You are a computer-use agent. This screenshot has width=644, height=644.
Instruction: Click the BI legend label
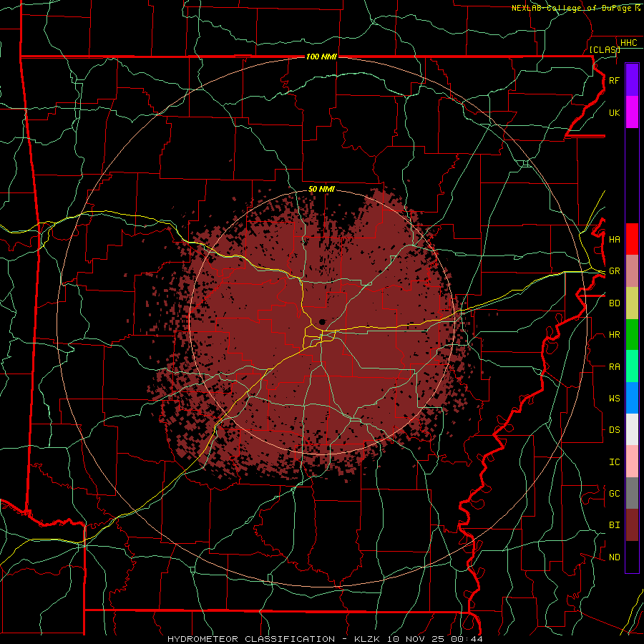pos(614,525)
